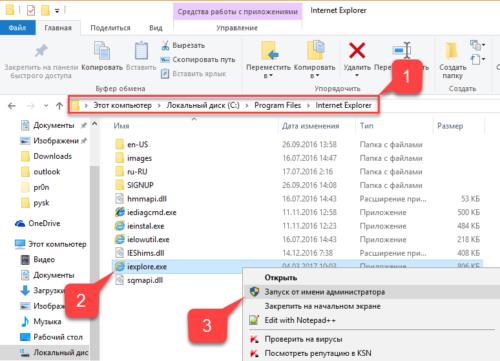The image size is (500, 361).
Task: Open the Управление tab
Action: coord(237,28)
